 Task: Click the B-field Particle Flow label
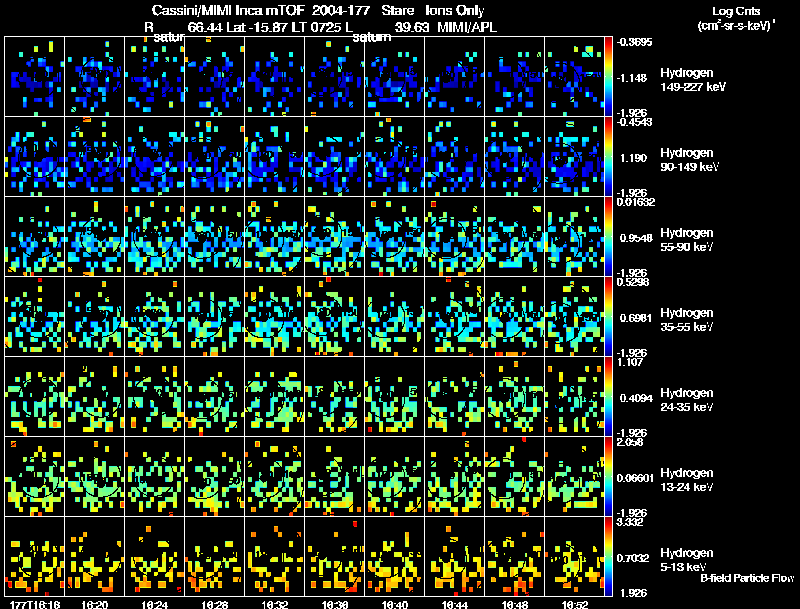pyautogui.click(x=747, y=578)
